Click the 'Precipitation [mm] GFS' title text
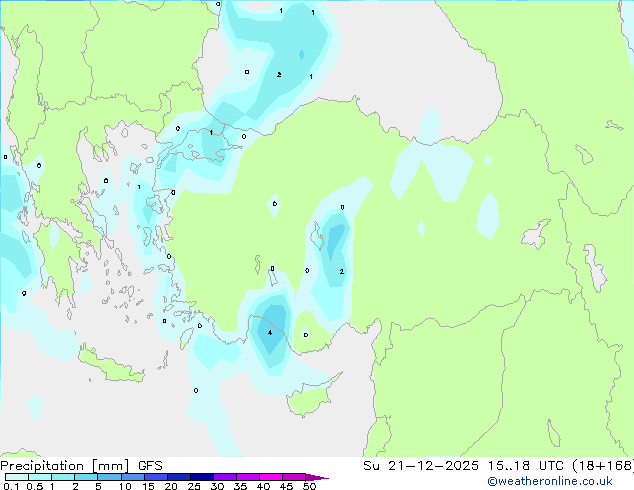The width and height of the screenshot is (634, 490). 81,466
